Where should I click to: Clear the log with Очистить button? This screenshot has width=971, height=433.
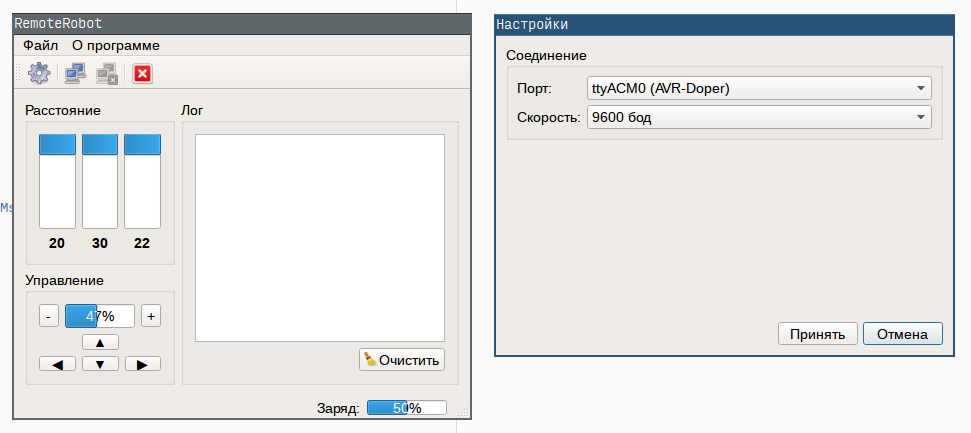pos(402,360)
